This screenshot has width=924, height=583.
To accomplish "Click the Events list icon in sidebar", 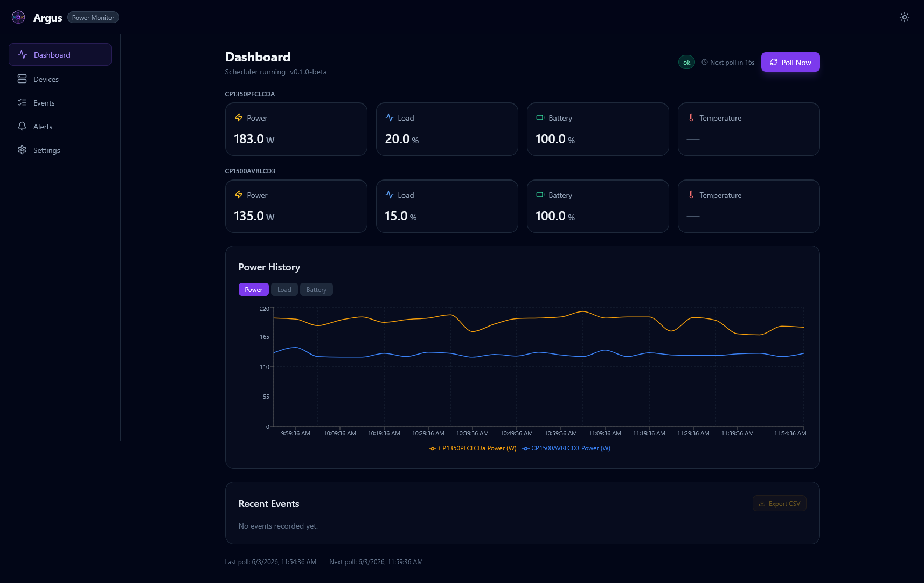I will pyautogui.click(x=22, y=102).
